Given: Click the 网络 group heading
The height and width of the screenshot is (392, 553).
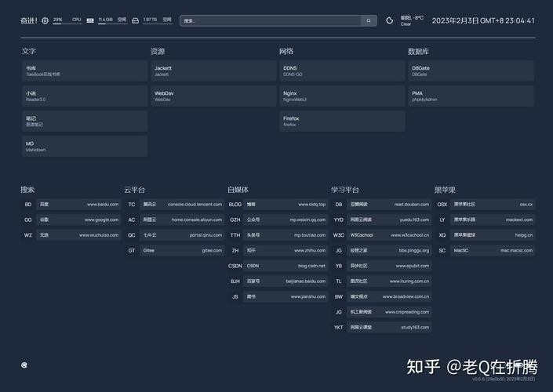Looking at the screenshot, I should (x=286, y=51).
